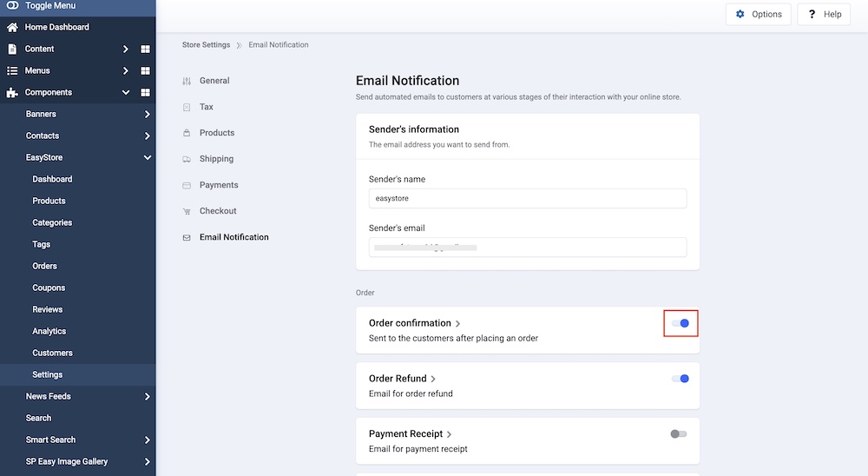
Task: Select the Checkout cart icon
Action: 187,211
